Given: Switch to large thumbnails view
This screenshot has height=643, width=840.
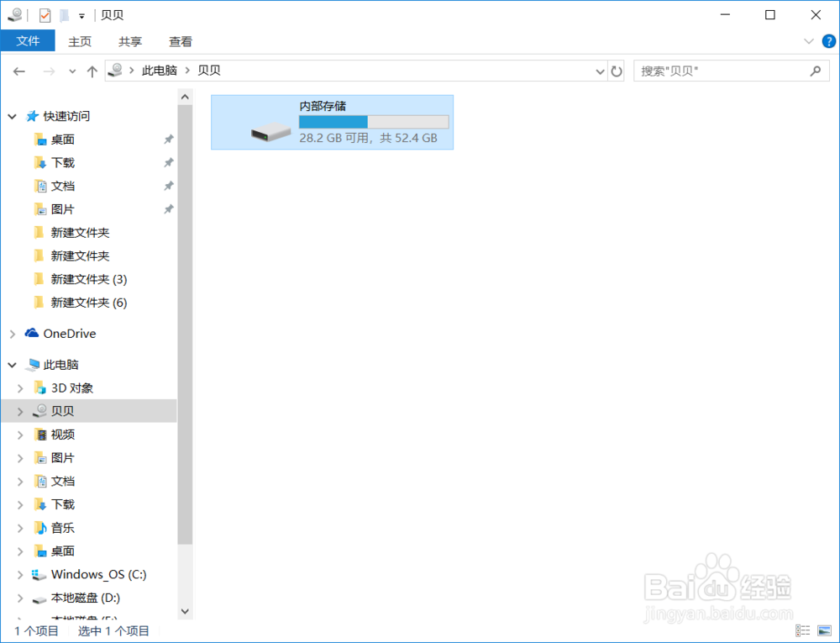Looking at the screenshot, I should 824,630.
